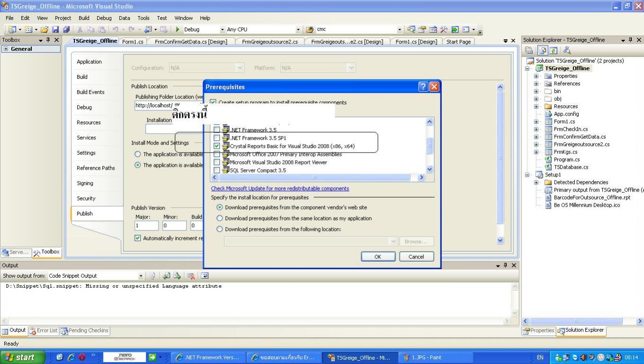Screen dimensions: 644x364
Task: Click the Prerequisites dialog help question icon
Action: (x=423, y=87)
